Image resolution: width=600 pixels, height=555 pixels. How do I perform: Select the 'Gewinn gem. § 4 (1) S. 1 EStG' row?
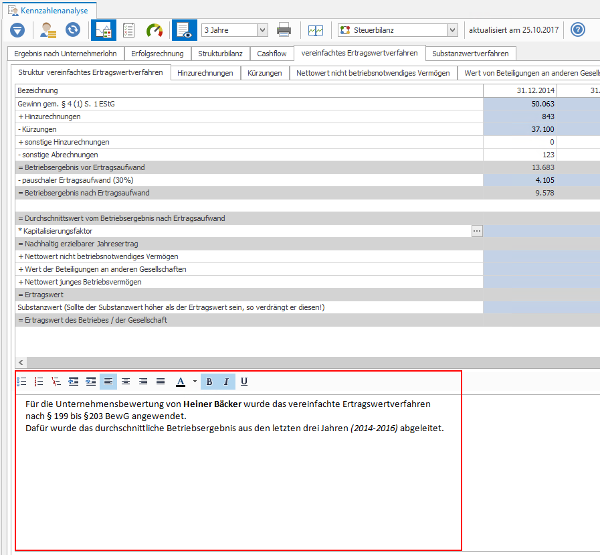[x=249, y=104]
